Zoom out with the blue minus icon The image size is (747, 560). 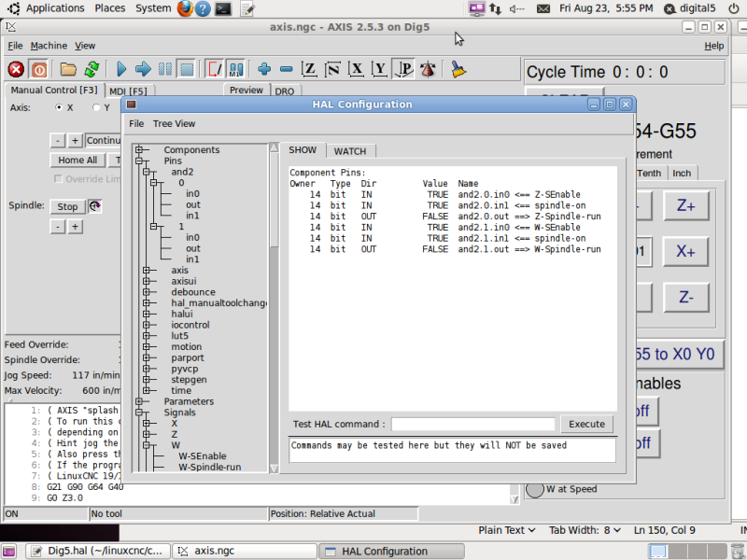pos(286,69)
